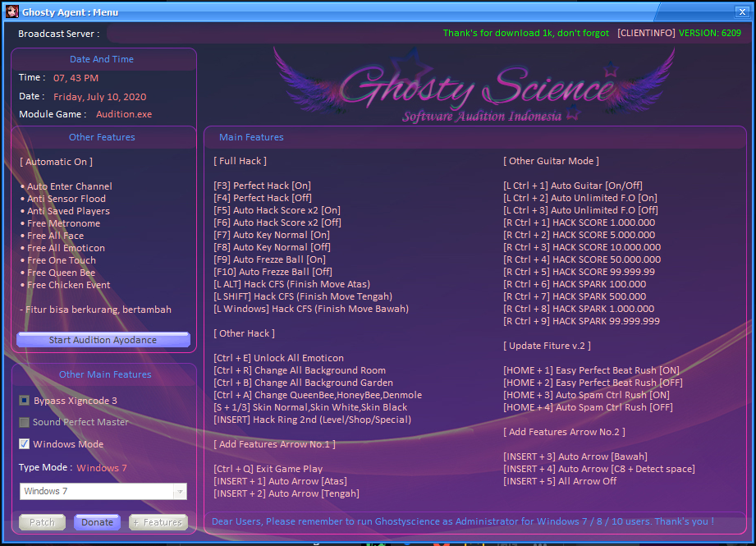
Task: Click '[INSERT + 5] All Arrow Off'
Action: (560, 481)
